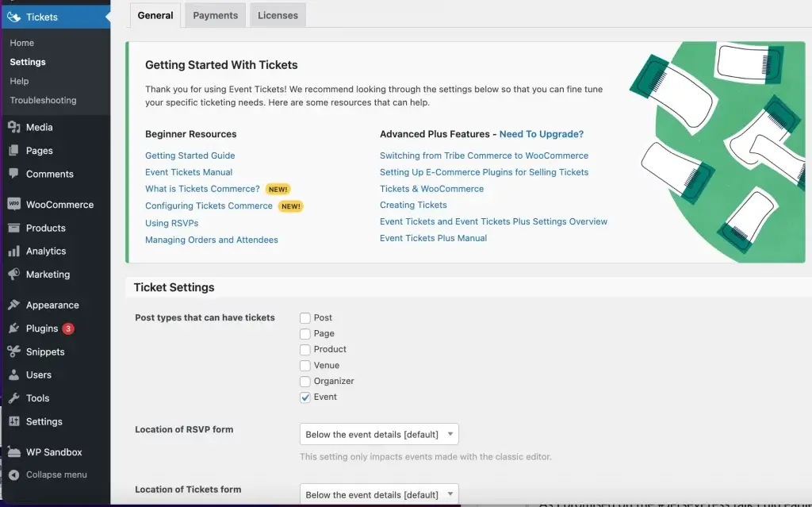Click the Need To Upgrade? link
Screen dimensions: 812x507
click(542, 134)
